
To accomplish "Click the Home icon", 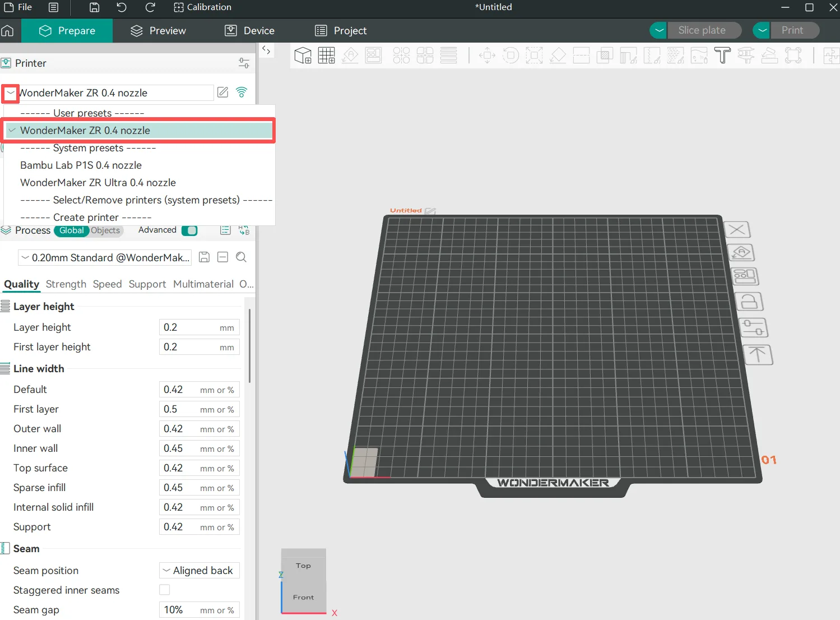I will pos(8,30).
